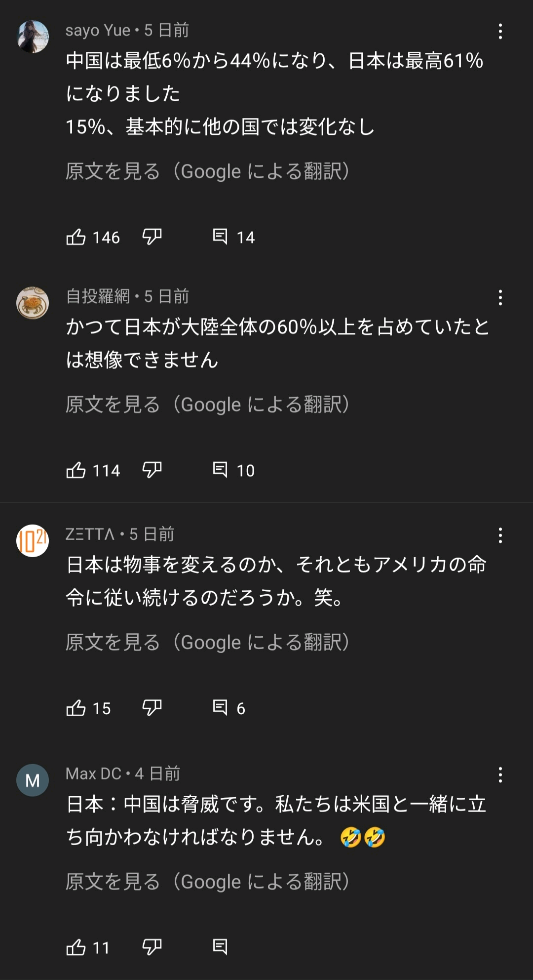Like ZETTA's comment
Image resolution: width=533 pixels, height=980 pixels.
[76, 708]
